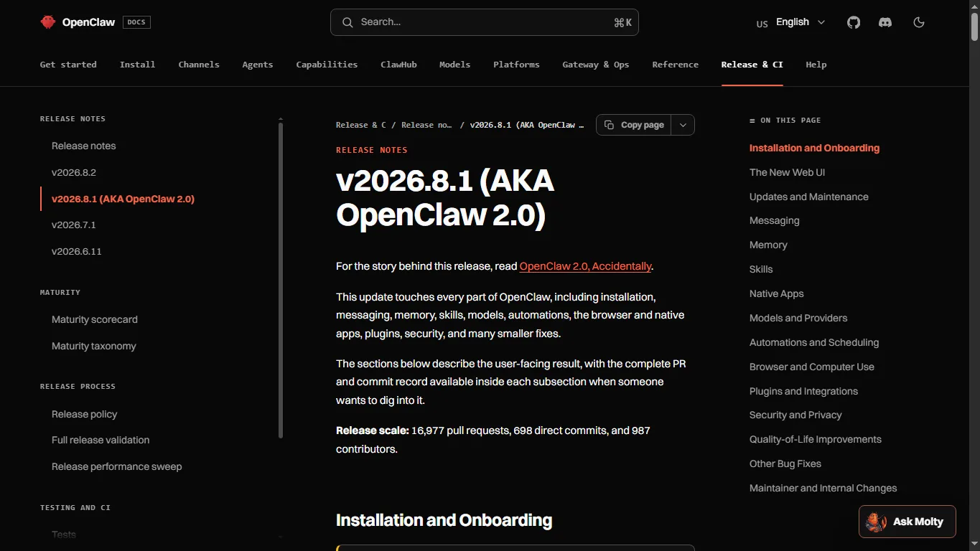Click the Release & C breadcrumb

click(x=361, y=125)
